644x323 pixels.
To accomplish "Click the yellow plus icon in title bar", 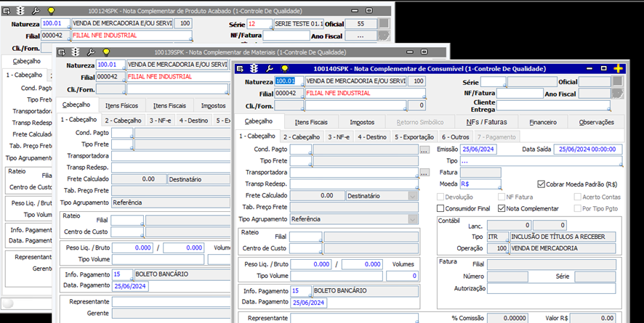I will [618, 68].
